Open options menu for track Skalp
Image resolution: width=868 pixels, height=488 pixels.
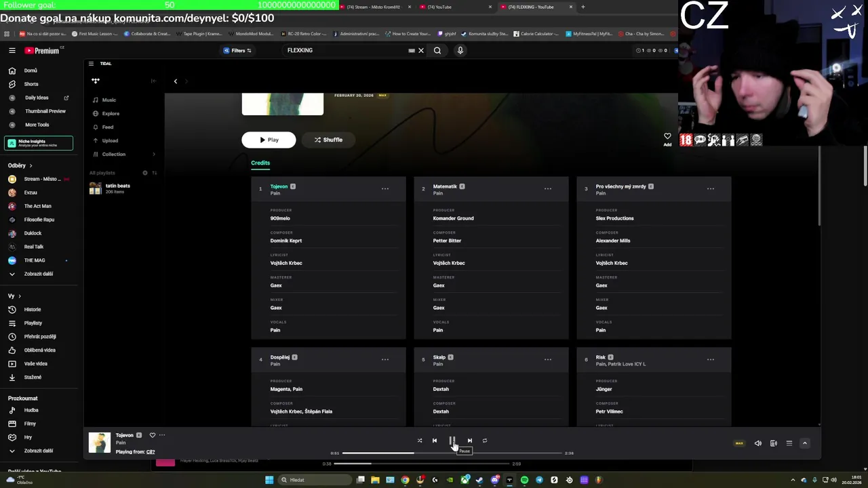548,359
